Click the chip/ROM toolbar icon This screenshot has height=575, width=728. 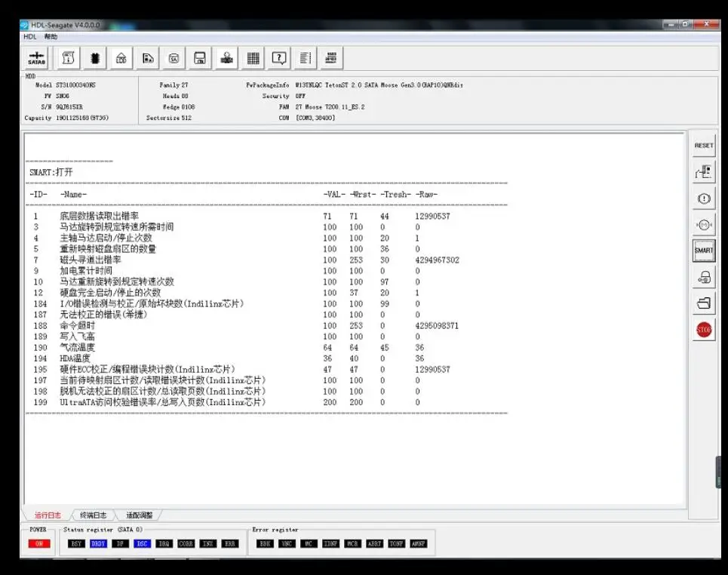[x=95, y=59]
